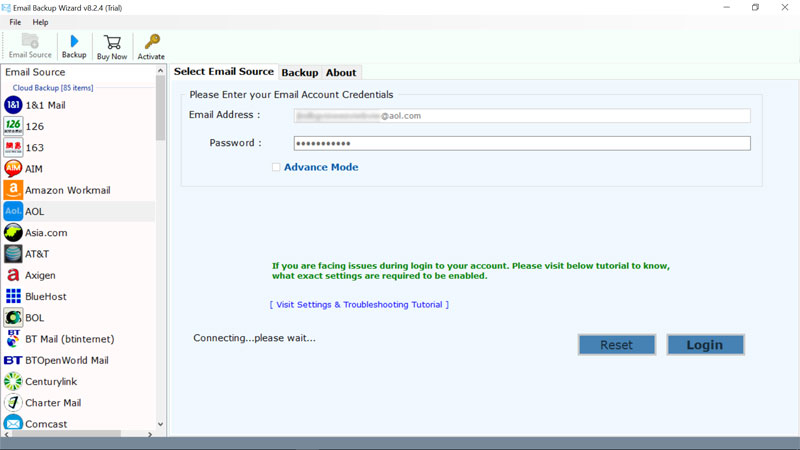
Task: Click into the Password field
Action: (x=522, y=143)
